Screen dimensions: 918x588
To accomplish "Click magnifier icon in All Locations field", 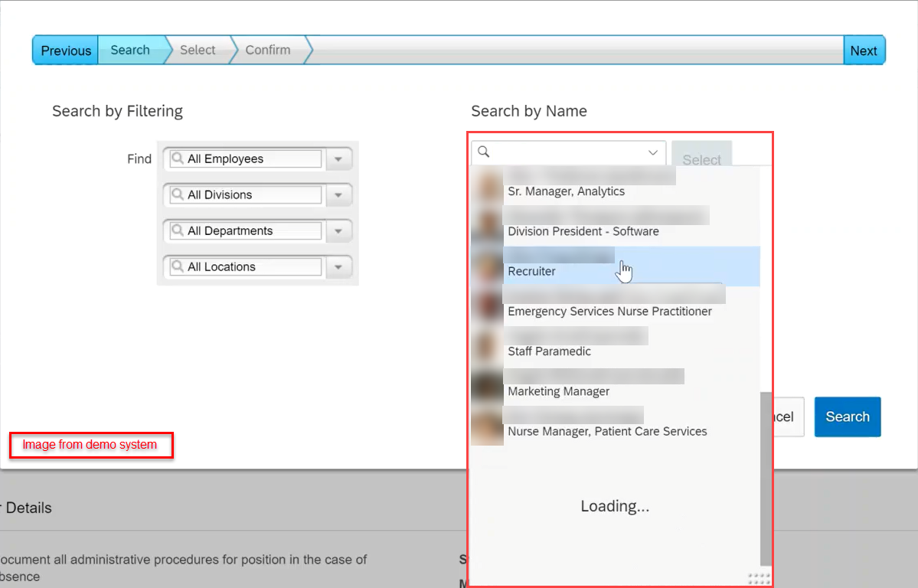I will point(178,266).
